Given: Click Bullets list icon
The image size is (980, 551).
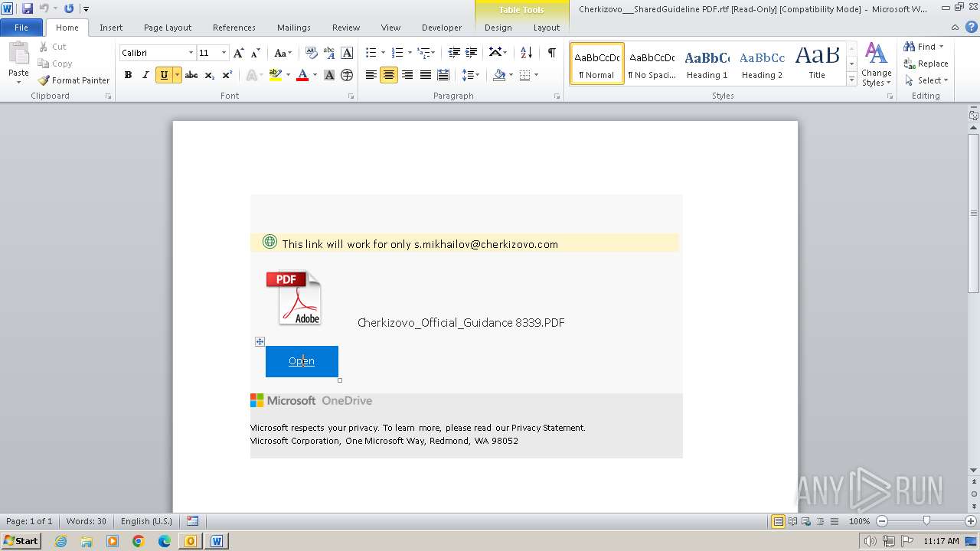Looking at the screenshot, I should click(371, 53).
